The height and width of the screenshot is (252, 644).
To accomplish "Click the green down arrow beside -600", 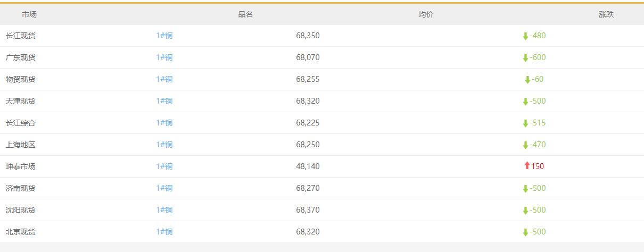I will [x=525, y=58].
